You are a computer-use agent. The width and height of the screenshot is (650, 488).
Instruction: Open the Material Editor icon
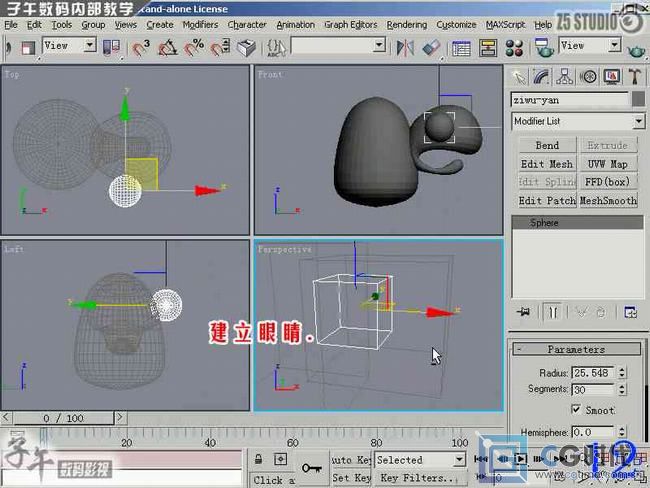click(x=514, y=48)
